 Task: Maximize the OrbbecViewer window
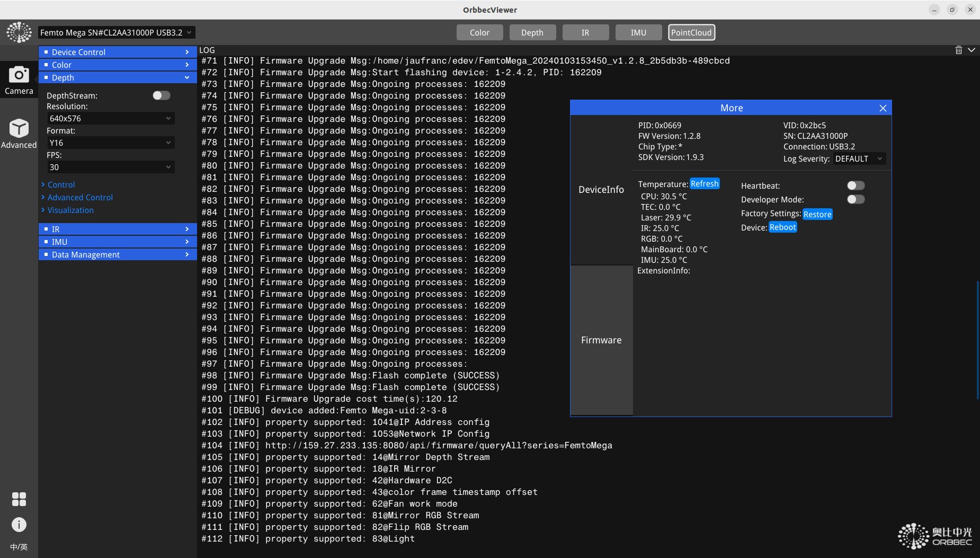[952, 10]
